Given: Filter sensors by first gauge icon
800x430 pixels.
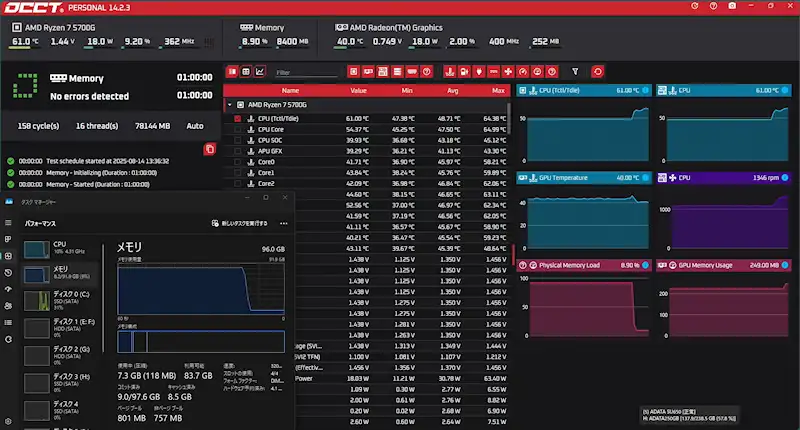Looking at the screenshot, I should click(522, 72).
